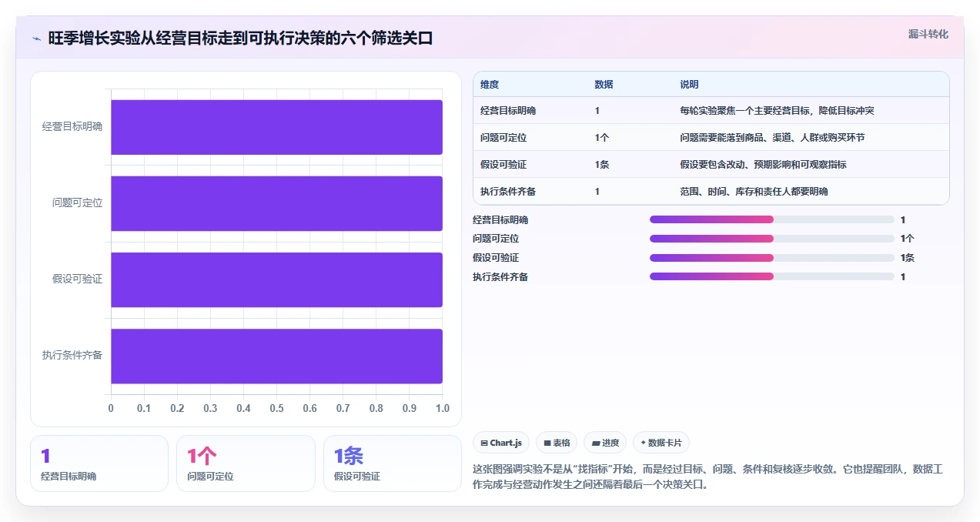Click the 经营目标明确 progress bar
Image resolution: width=980 pixels, height=522 pixels.
[x=772, y=219]
